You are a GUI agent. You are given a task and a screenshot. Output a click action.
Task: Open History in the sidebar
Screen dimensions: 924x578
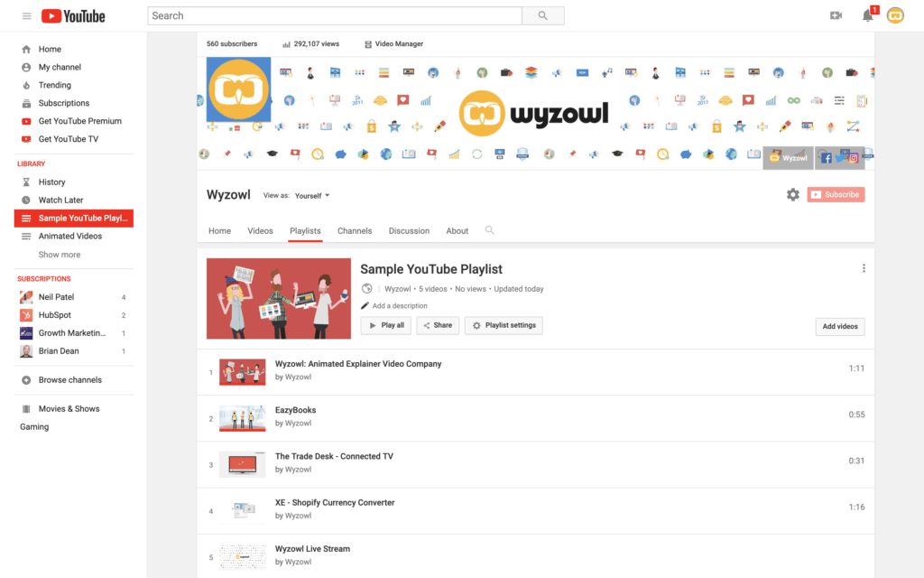pos(50,182)
